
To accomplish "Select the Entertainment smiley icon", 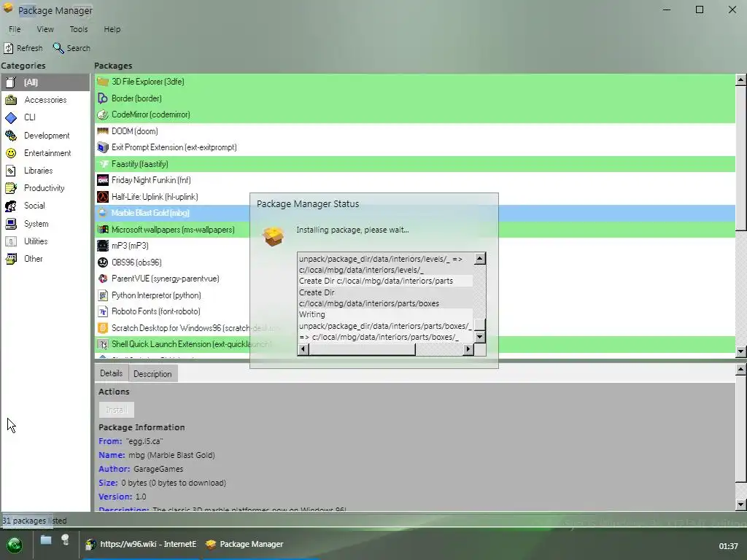I will point(11,153).
